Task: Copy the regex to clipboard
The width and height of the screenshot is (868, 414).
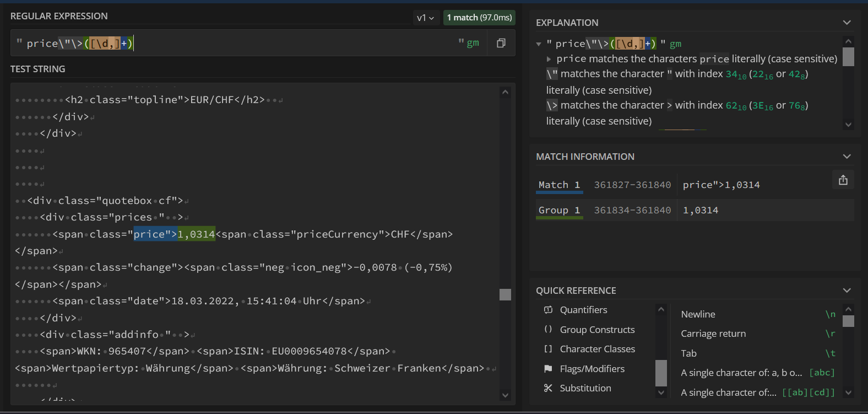Action: point(501,43)
